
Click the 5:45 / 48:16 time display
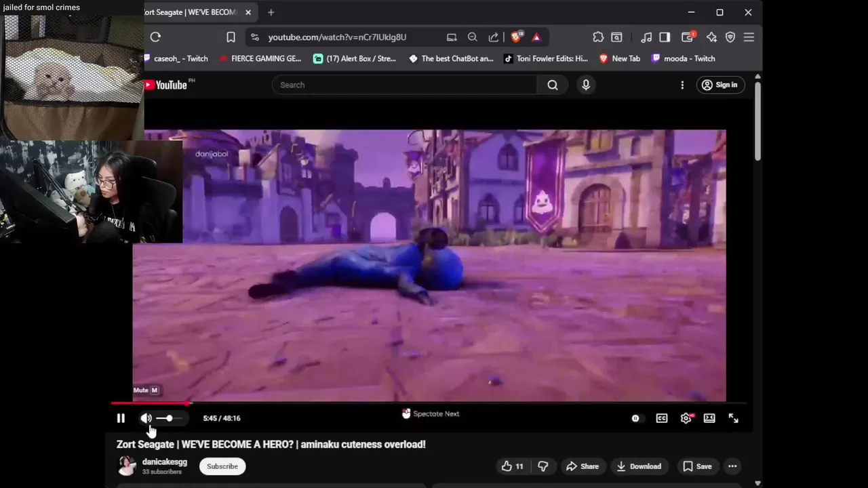(222, 418)
